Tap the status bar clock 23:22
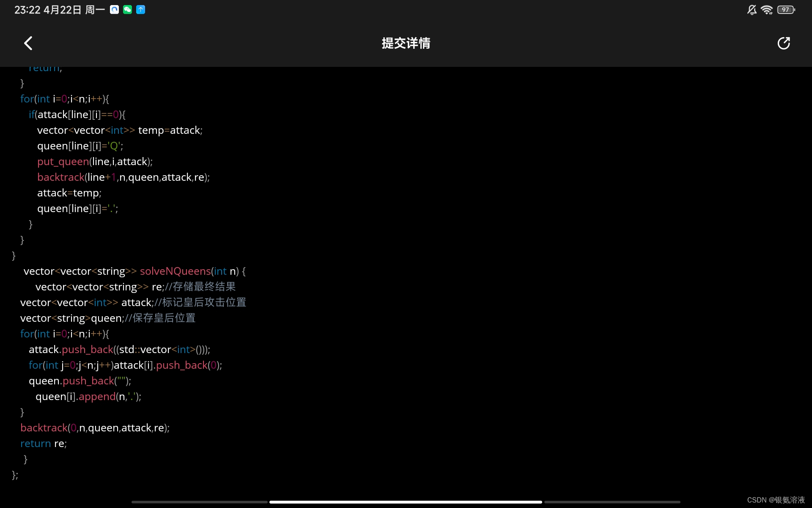 pos(27,10)
